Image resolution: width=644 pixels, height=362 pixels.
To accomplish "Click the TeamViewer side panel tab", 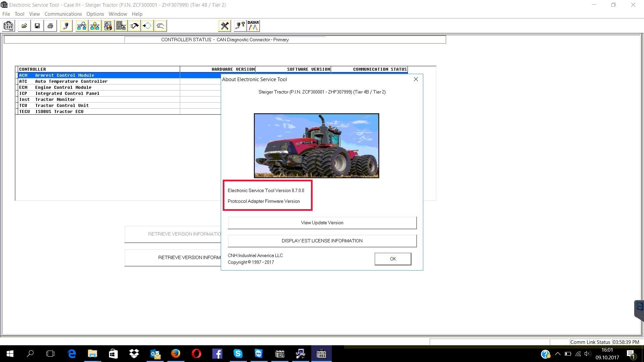I will 639,310.
